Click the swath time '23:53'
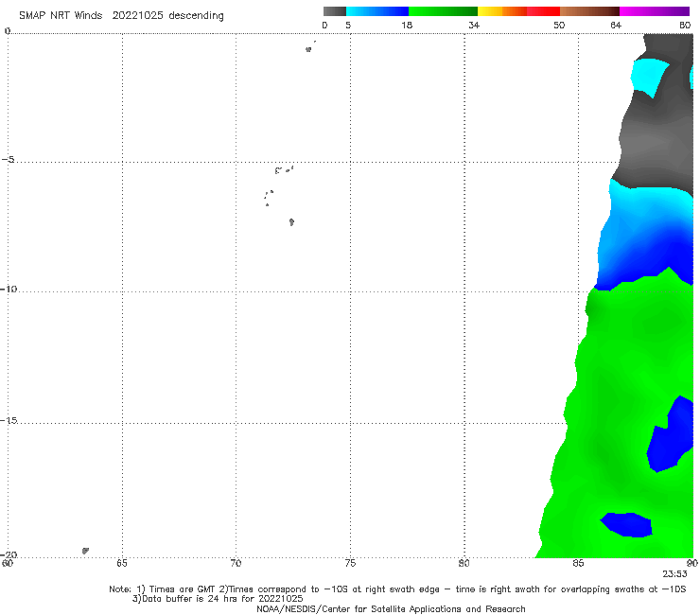The width and height of the screenshot is (700, 615). pos(674,574)
